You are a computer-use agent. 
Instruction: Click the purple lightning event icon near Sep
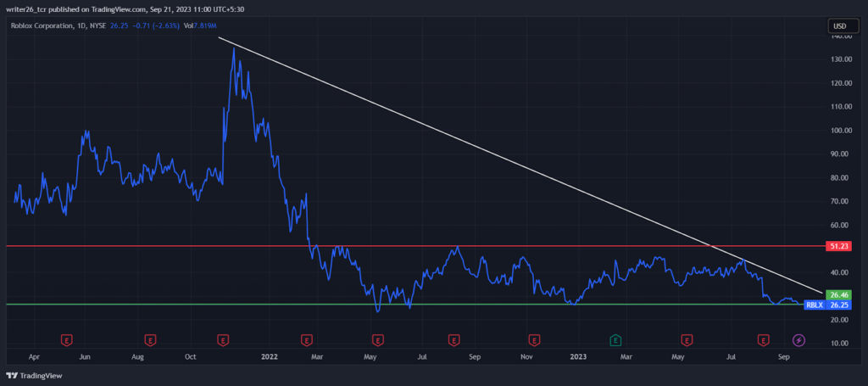coord(798,339)
